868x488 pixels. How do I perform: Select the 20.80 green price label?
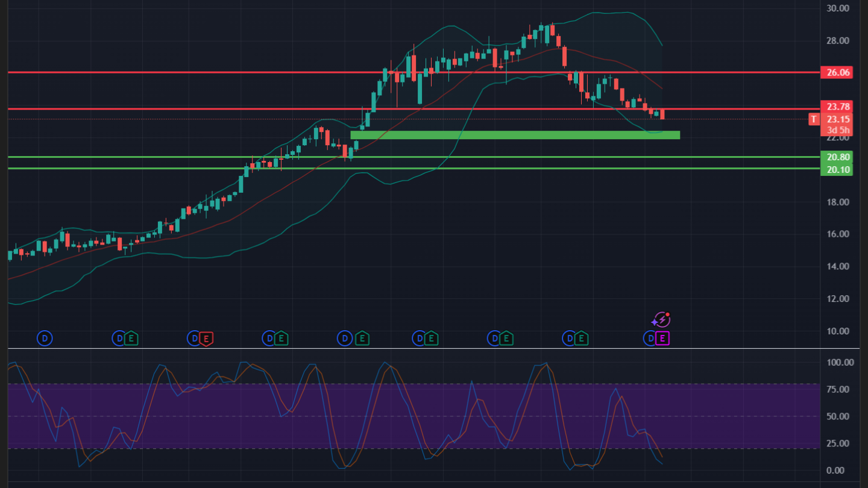coord(838,157)
